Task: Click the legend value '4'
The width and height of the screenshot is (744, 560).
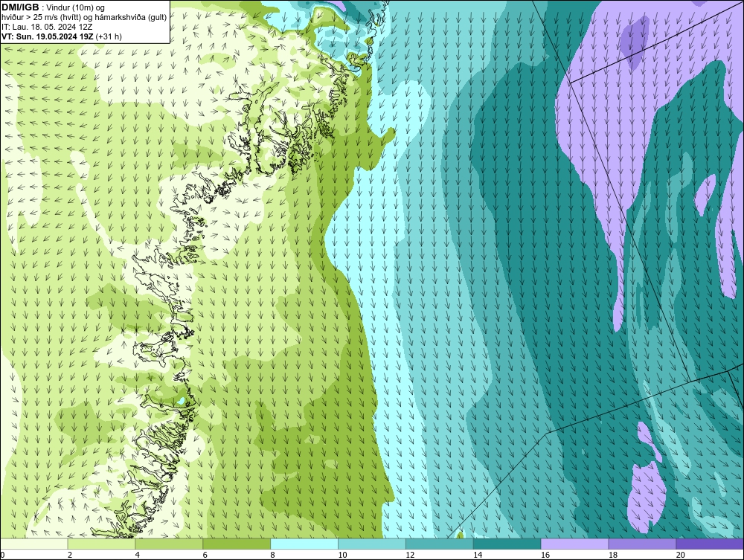Action: pos(137,555)
